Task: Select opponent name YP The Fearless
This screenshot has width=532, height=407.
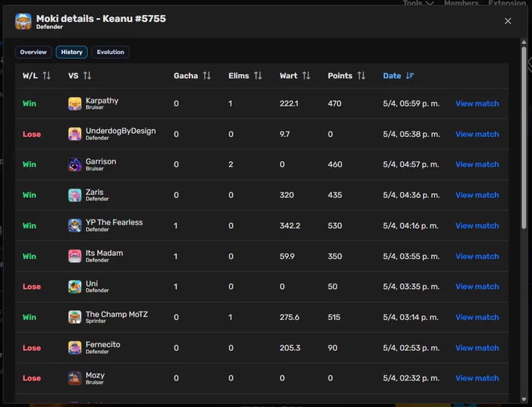Action: point(114,222)
